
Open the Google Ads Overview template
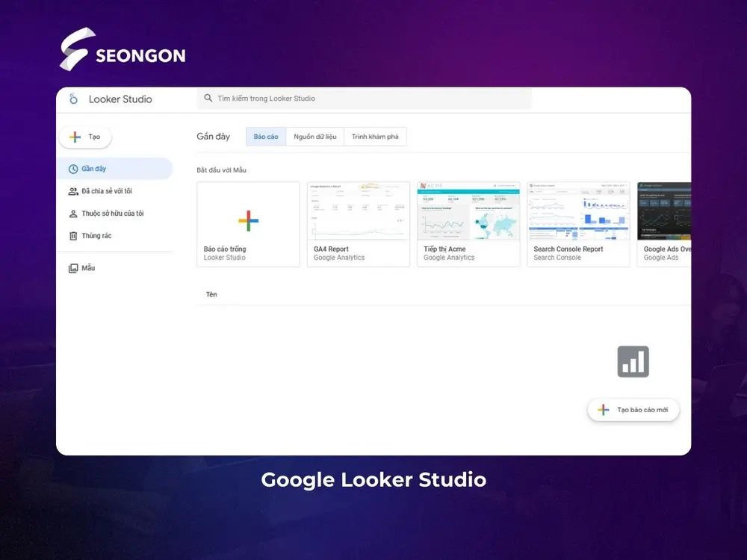click(664, 224)
